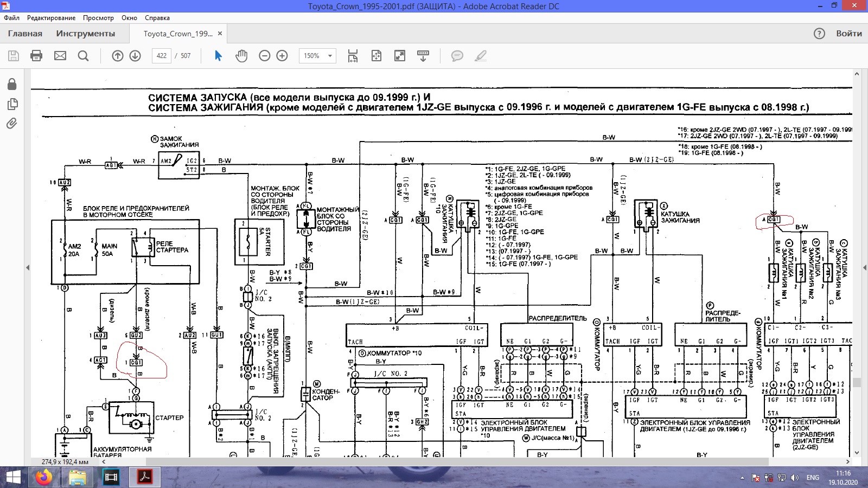Open the Окно menu
Image resolution: width=868 pixels, height=488 pixels.
[x=130, y=18]
